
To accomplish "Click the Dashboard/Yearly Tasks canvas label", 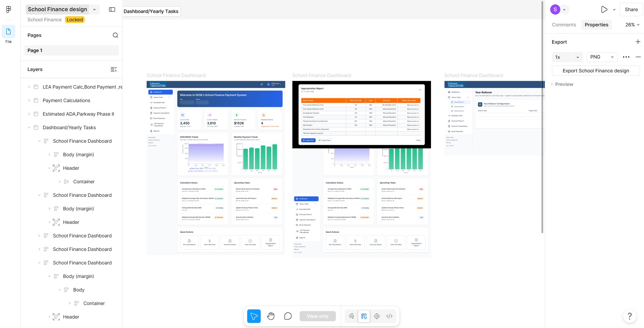I will (151, 11).
